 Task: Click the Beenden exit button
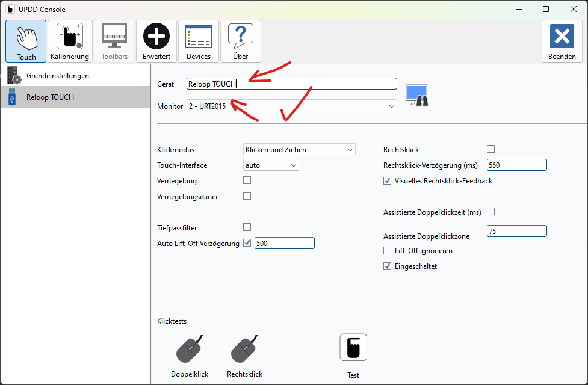pyautogui.click(x=562, y=42)
